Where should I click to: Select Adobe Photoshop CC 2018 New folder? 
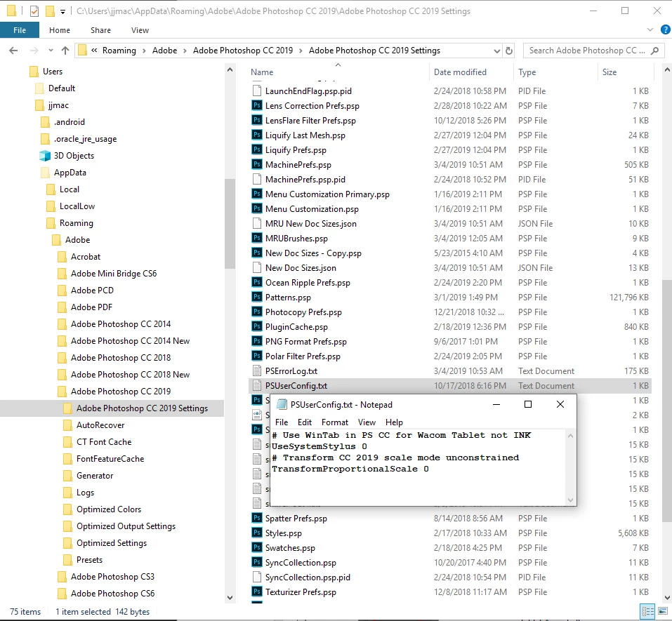131,374
